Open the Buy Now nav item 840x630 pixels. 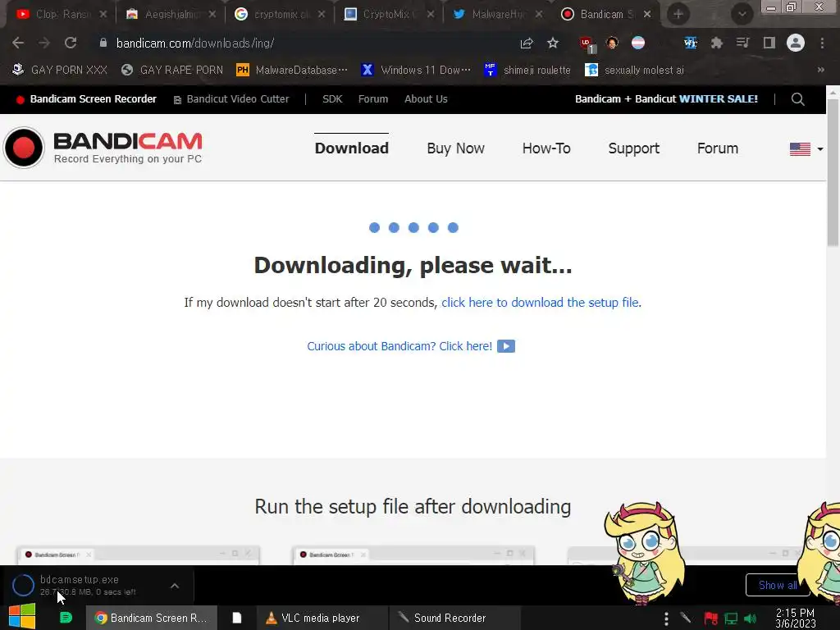tap(455, 148)
